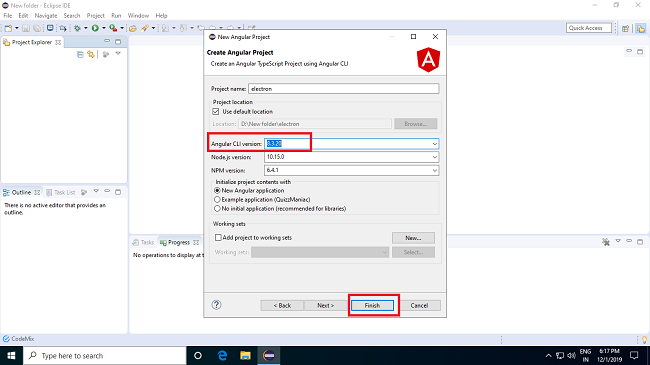Screen dimensions: 650x365
Task: Click the New... working set button
Action: click(x=413, y=238)
